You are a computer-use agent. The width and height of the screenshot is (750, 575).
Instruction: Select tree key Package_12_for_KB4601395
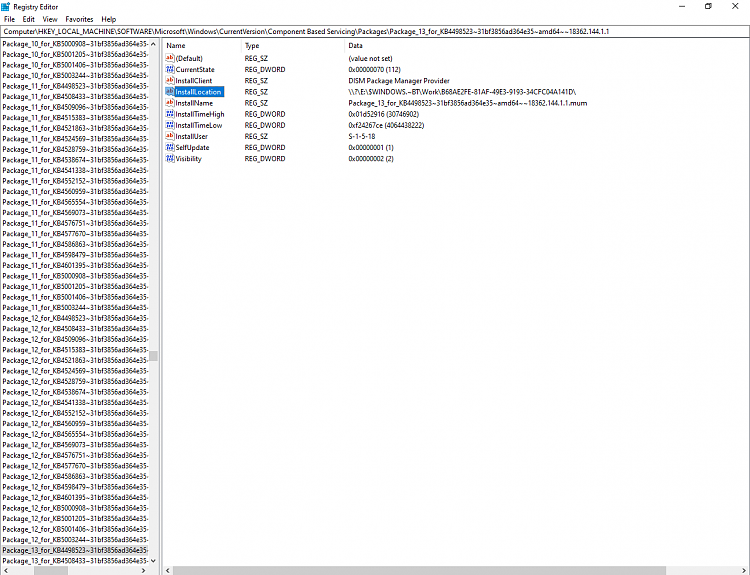click(x=75, y=498)
